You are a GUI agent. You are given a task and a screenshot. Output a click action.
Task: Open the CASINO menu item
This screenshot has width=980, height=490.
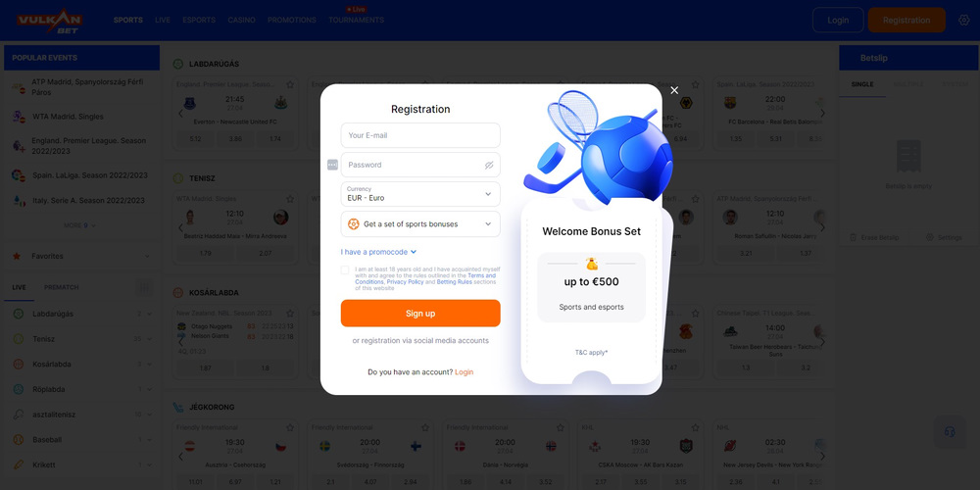[241, 20]
